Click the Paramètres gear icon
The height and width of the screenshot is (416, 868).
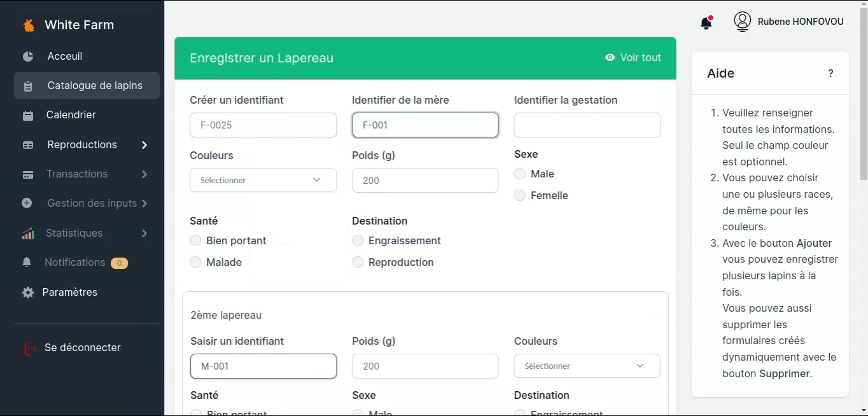[28, 293]
